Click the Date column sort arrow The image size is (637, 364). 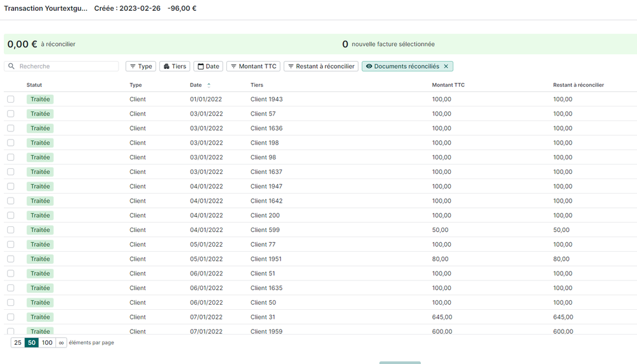click(x=209, y=85)
